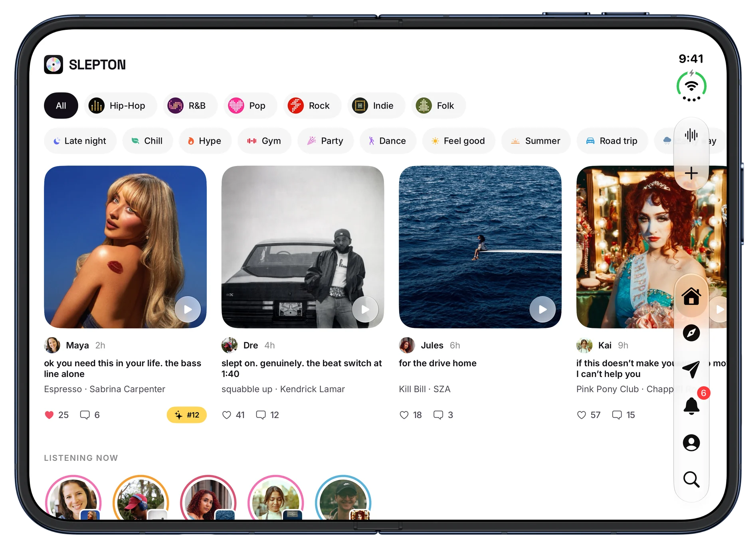This screenshot has width=756, height=549.
Task: Select the R&B genre chip
Action: tap(190, 106)
